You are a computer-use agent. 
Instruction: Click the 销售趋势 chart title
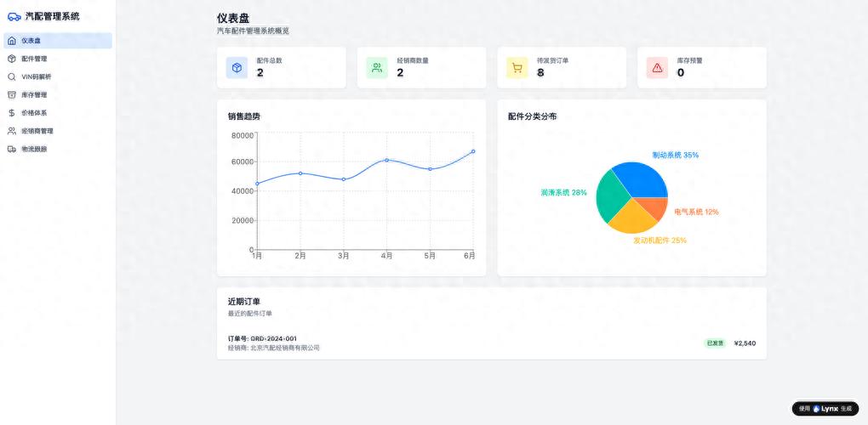(244, 116)
